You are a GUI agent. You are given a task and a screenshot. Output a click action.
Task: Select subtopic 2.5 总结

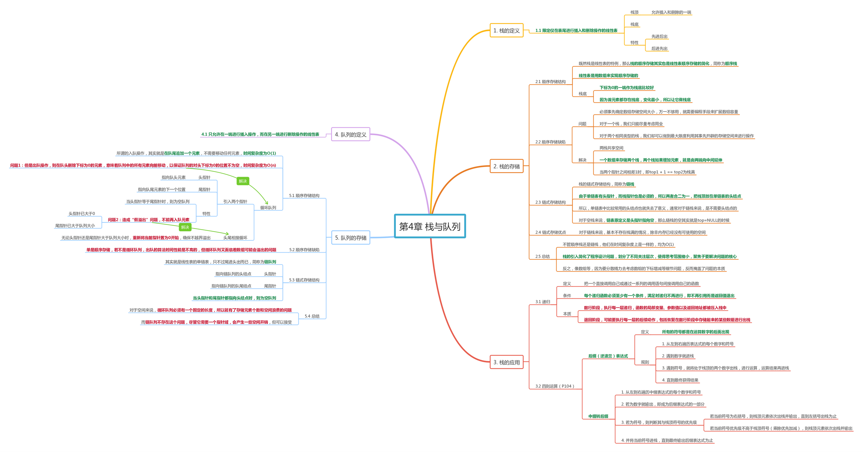pyautogui.click(x=542, y=257)
